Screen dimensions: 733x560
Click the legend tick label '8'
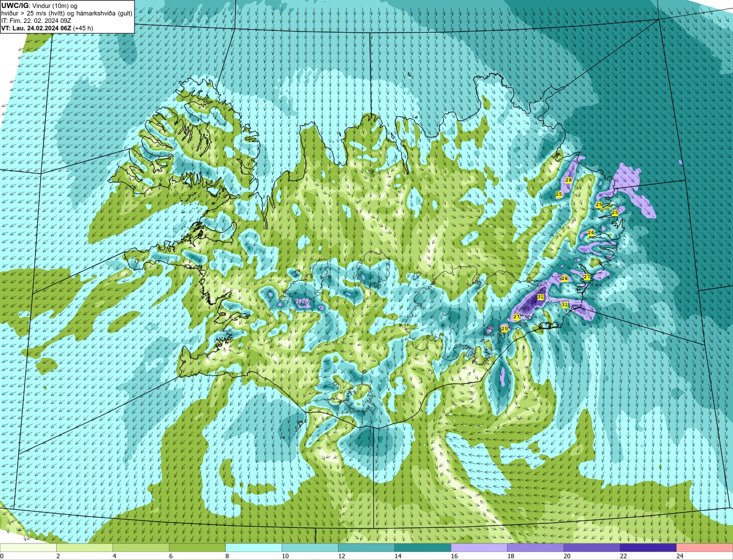[x=227, y=556]
